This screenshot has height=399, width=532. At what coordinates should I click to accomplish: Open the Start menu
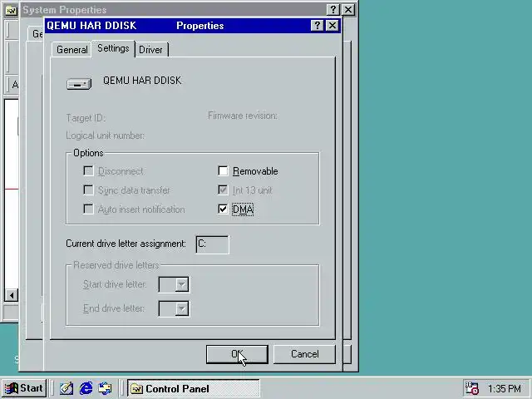(24, 388)
